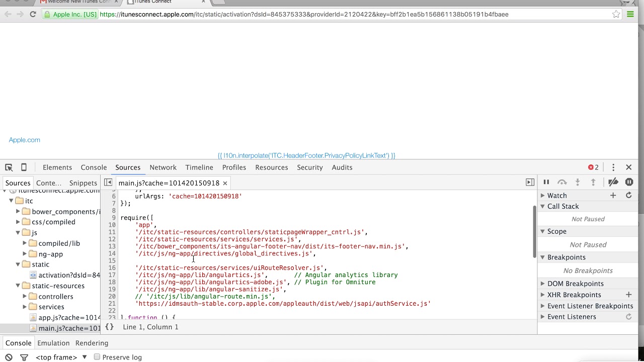Open the Audits panel tab
This screenshot has height=362, width=644.
(x=342, y=167)
